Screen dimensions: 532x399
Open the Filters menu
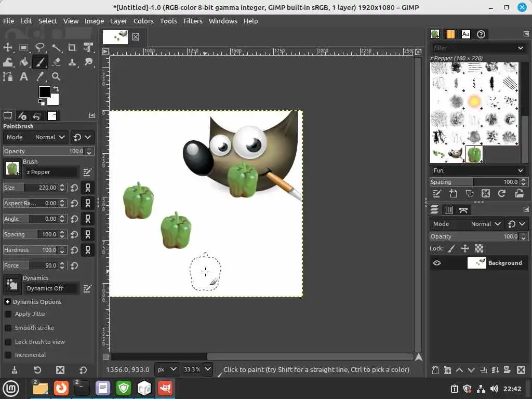tap(193, 21)
